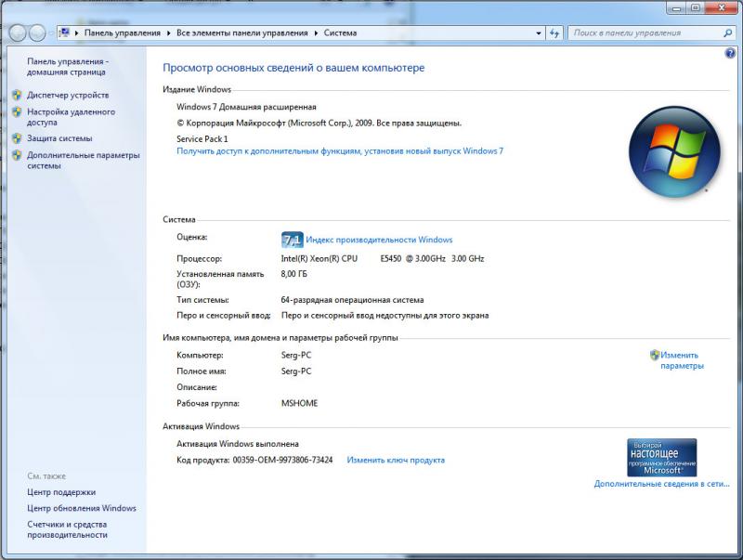Select Все элементы панели управления breadcrumb

[242, 33]
